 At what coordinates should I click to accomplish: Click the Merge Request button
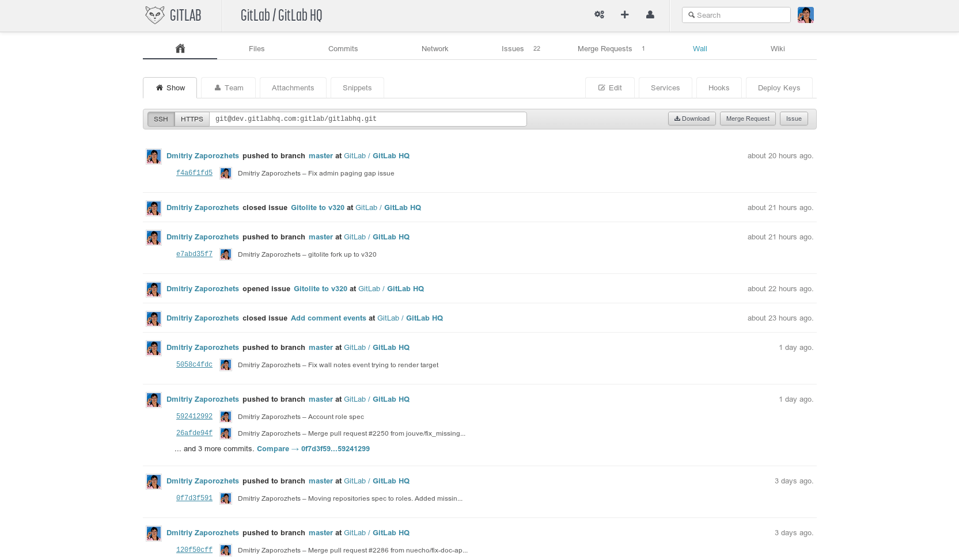point(748,119)
